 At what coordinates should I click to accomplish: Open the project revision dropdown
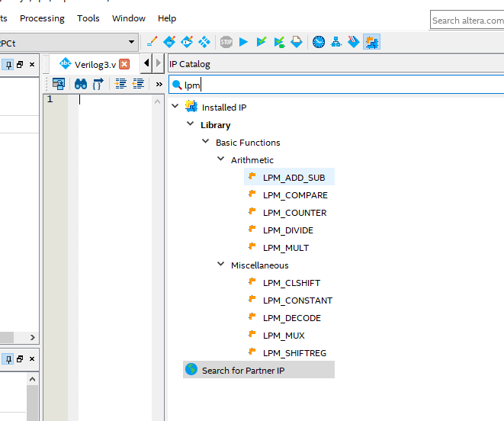pos(132,42)
